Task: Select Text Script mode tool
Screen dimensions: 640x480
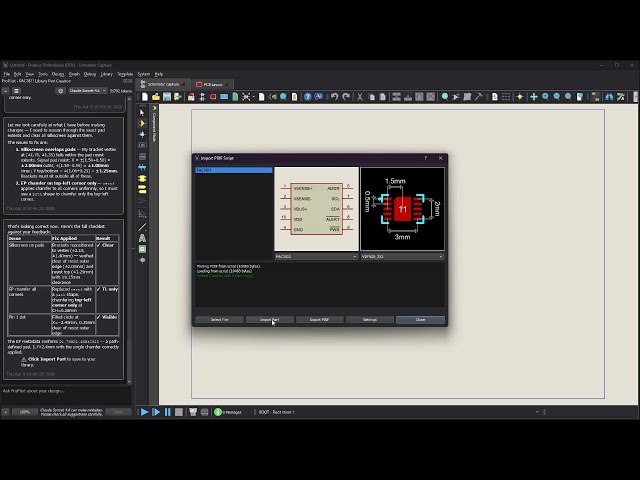Action: click(x=142, y=156)
